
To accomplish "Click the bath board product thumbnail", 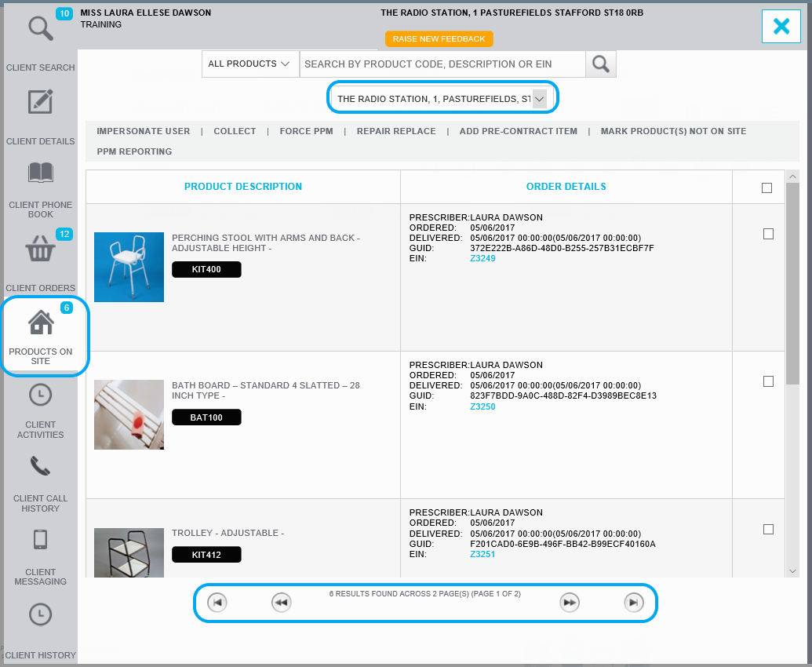I will click(x=129, y=415).
